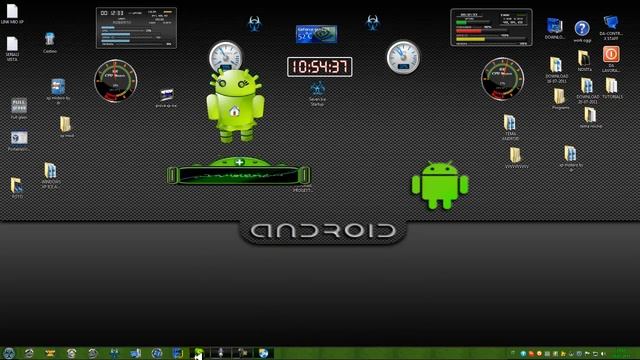This screenshot has height=360, width=640.
Task: Click the yellow usage bar in right monitor gadget
Action: pos(470,39)
